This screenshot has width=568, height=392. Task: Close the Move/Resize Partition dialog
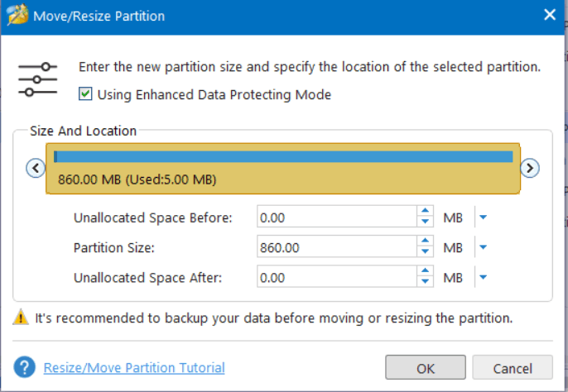(x=550, y=15)
